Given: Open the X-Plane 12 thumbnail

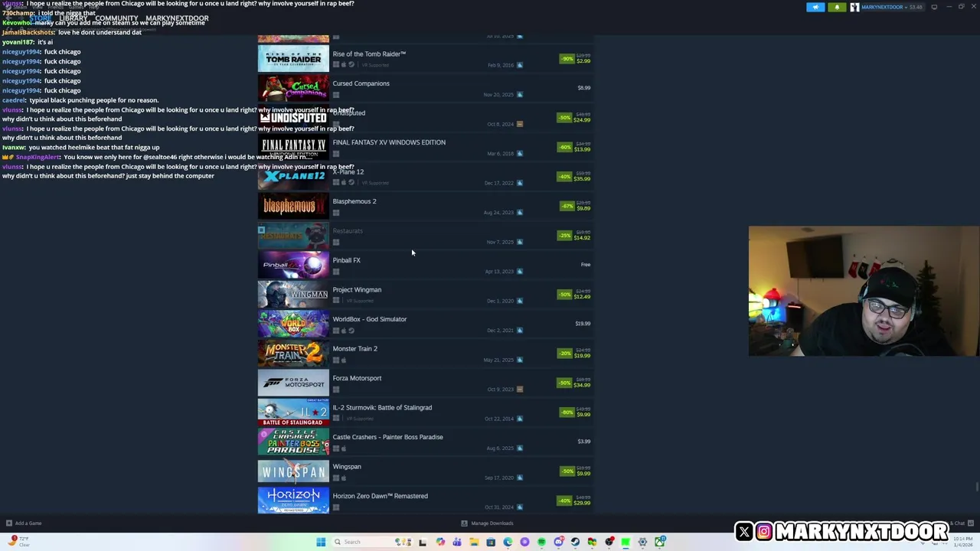Looking at the screenshot, I should click(x=293, y=177).
